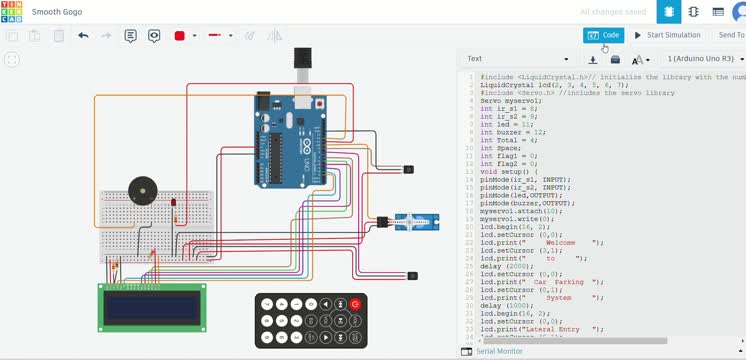
Task: Download the code with download icon
Action: pyautogui.click(x=592, y=59)
